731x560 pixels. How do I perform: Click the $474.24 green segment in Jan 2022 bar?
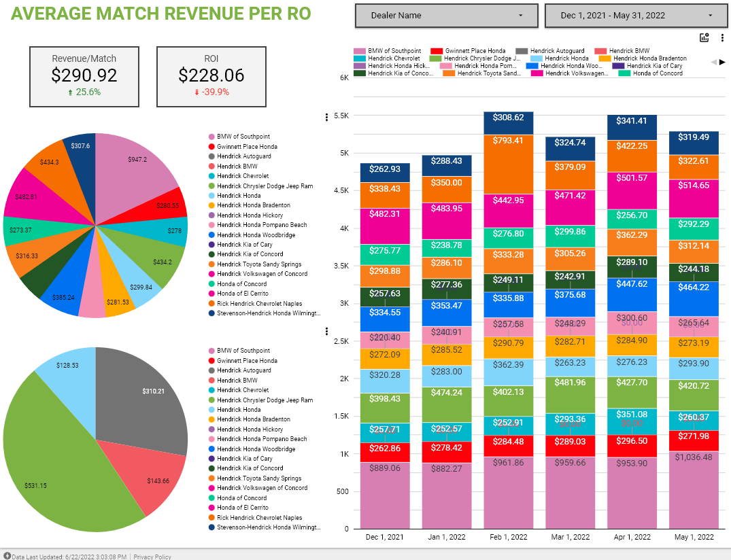pos(447,404)
